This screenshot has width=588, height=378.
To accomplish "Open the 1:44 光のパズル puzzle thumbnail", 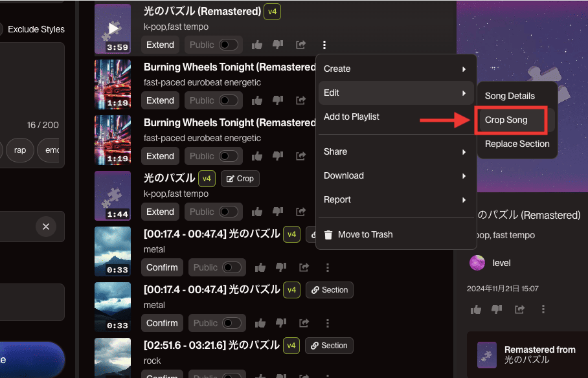I will click(x=113, y=195).
